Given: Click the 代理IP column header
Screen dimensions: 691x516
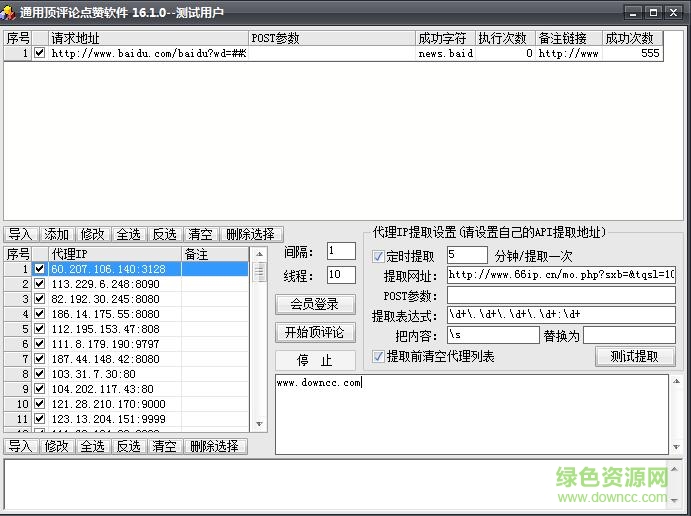Looking at the screenshot, I should [x=114, y=254].
